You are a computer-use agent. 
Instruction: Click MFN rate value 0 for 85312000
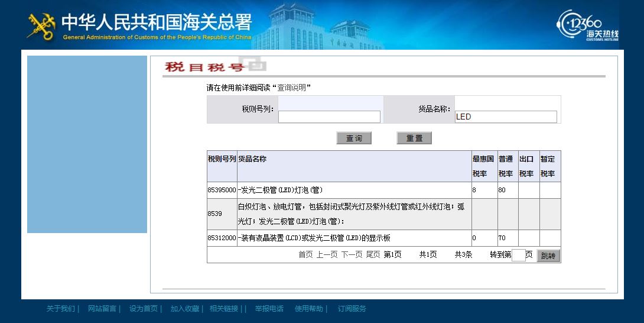coord(474,238)
